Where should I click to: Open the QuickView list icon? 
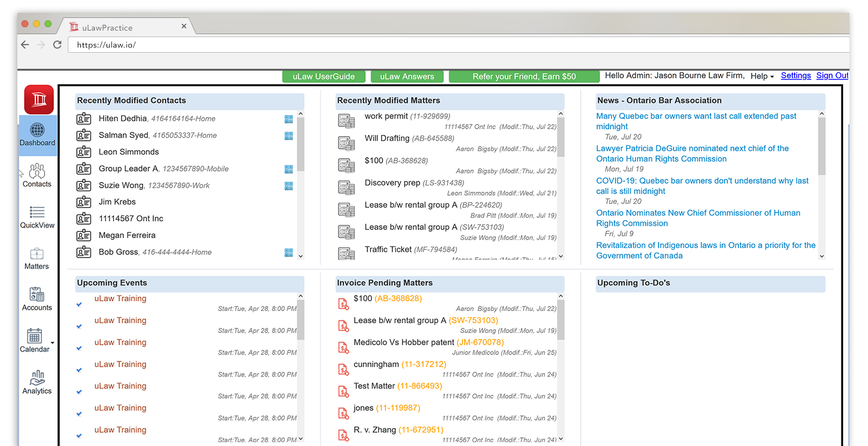pos(37,213)
